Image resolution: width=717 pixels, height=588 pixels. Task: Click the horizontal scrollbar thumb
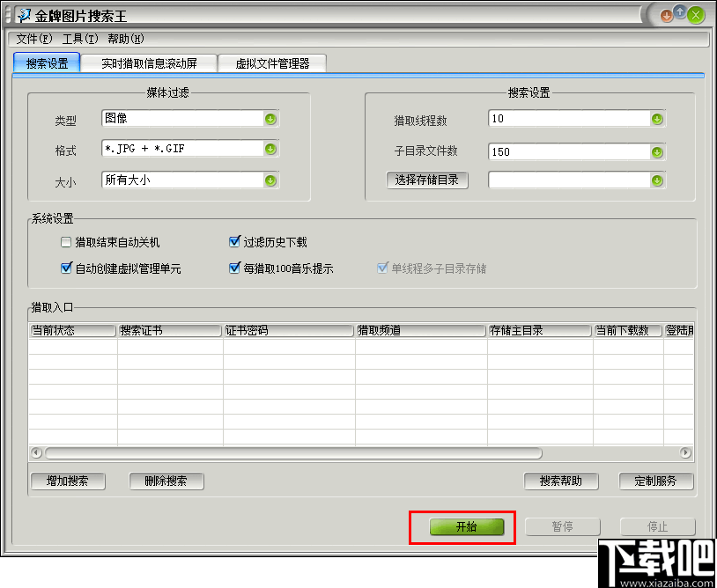293,453
